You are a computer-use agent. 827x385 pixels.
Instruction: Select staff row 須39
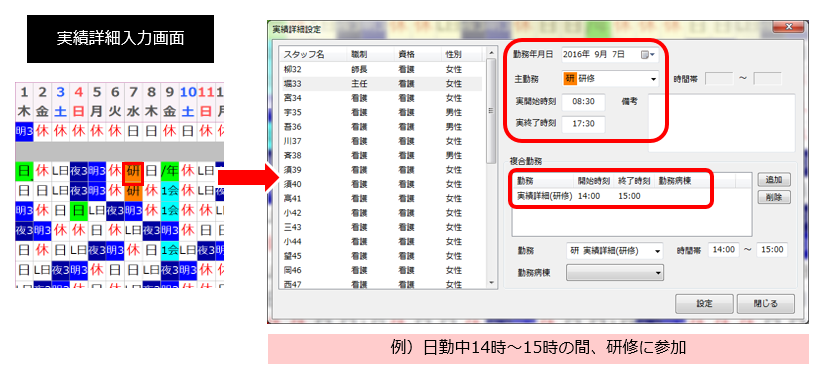tap(382, 170)
